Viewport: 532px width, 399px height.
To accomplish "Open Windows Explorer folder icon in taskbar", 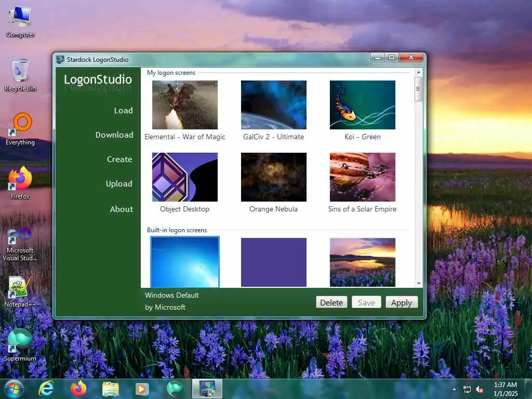I will click(x=111, y=389).
